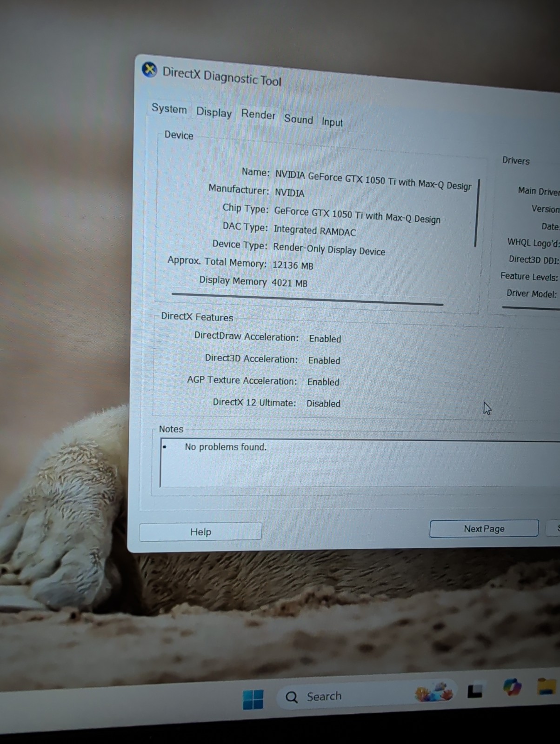Click DirectDraw Acceleration 'Enabled' value
This screenshot has height=744, width=560.
click(x=325, y=339)
